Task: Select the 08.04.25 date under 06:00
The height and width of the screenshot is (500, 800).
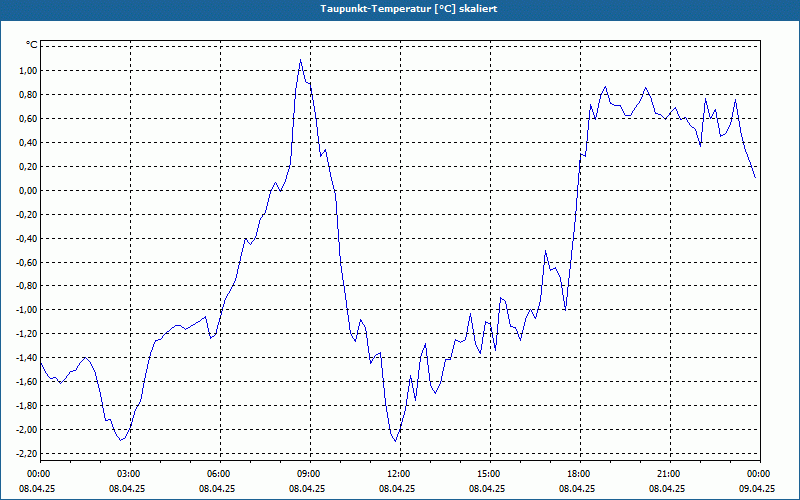Action: 217,488
